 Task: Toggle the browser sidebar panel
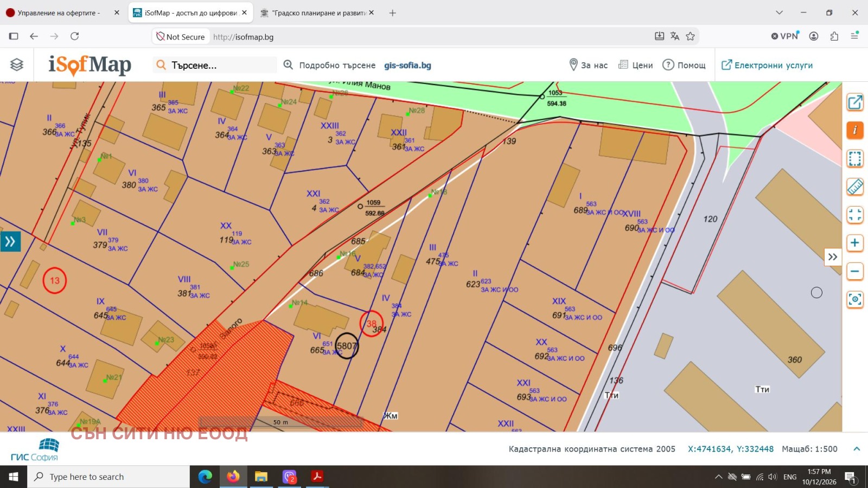pos(14,36)
